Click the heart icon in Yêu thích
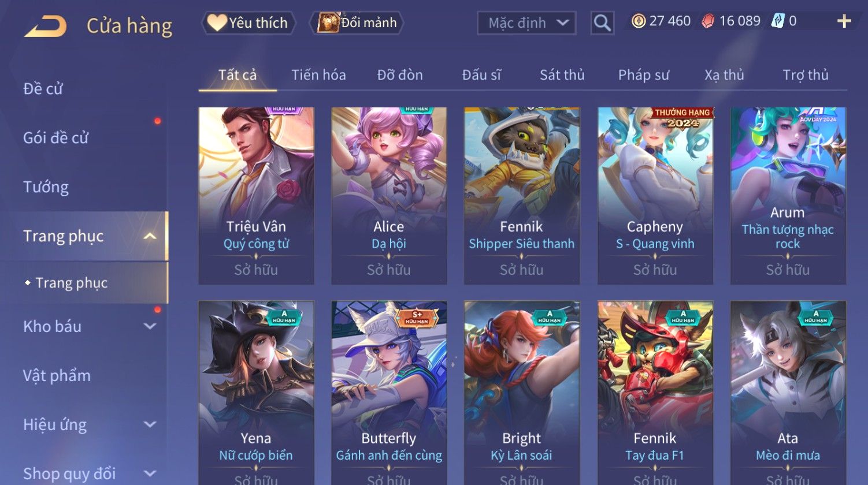The height and width of the screenshot is (485, 868). [217, 23]
